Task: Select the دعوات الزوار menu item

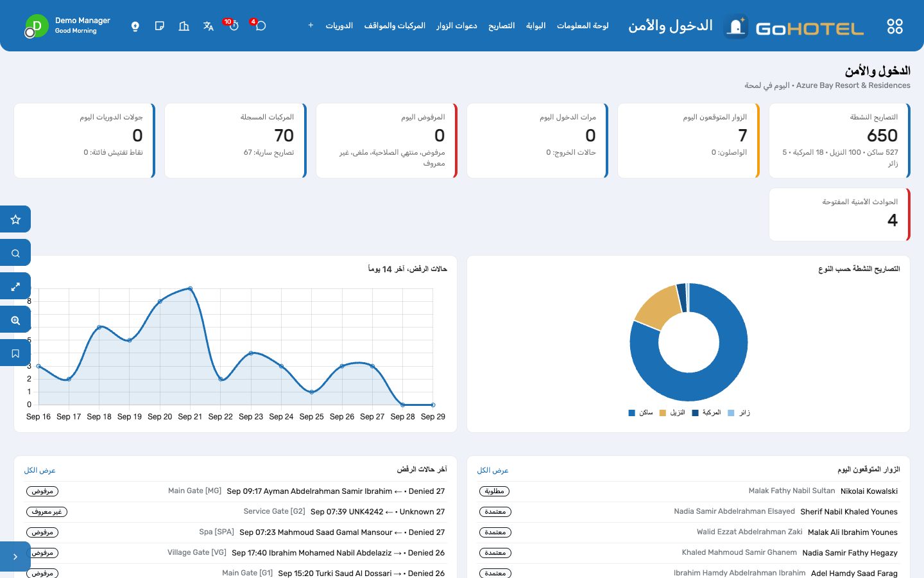Action: click(457, 26)
